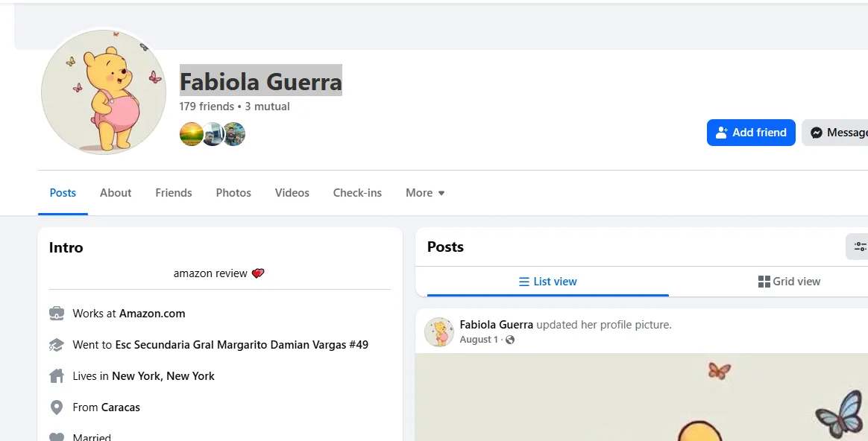This screenshot has height=441, width=868.
Task: Click the Intro section heading
Action: tap(66, 247)
